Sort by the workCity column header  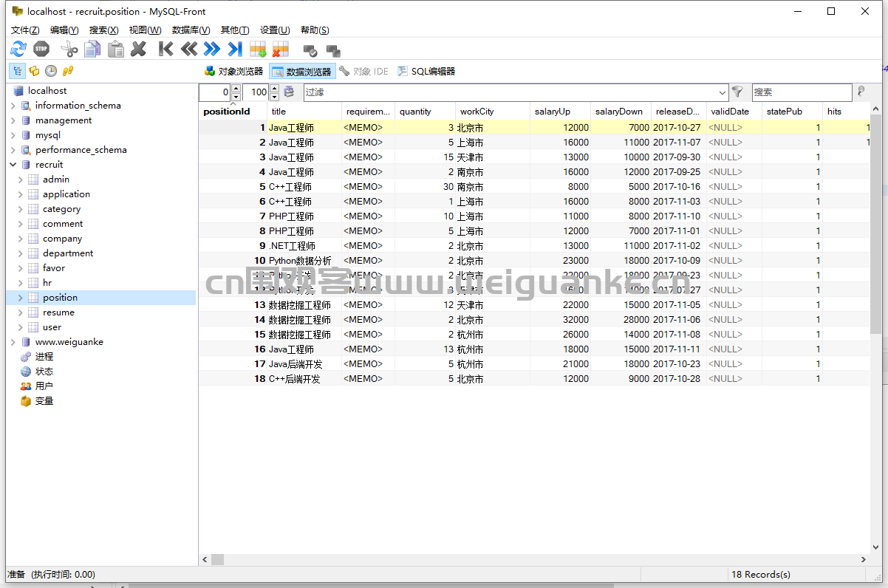[x=492, y=112]
